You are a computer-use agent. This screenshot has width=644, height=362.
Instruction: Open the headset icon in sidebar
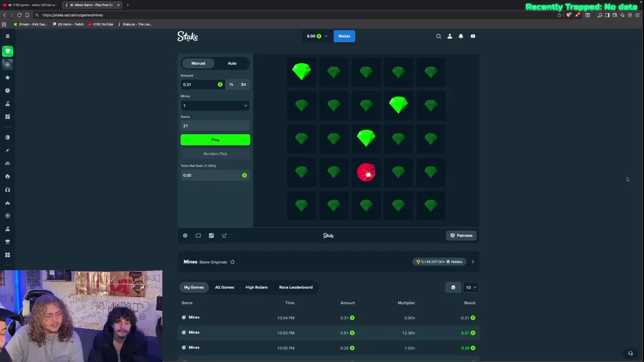[x=8, y=190]
